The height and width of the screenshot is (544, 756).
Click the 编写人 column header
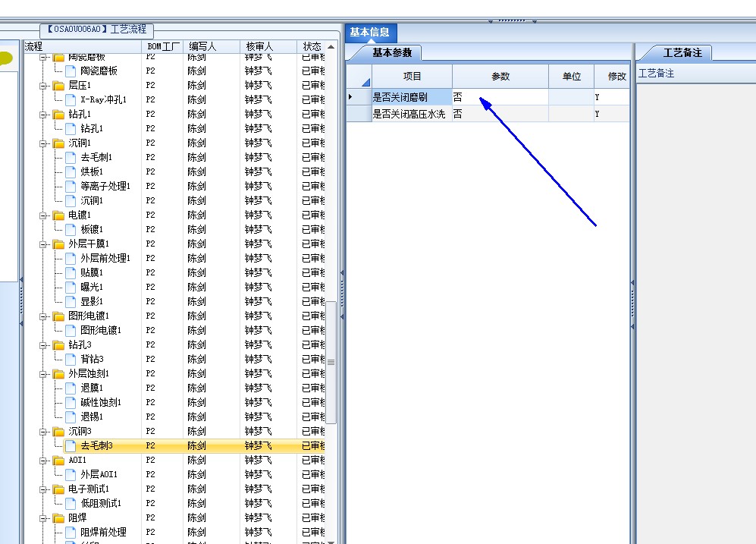[212, 46]
